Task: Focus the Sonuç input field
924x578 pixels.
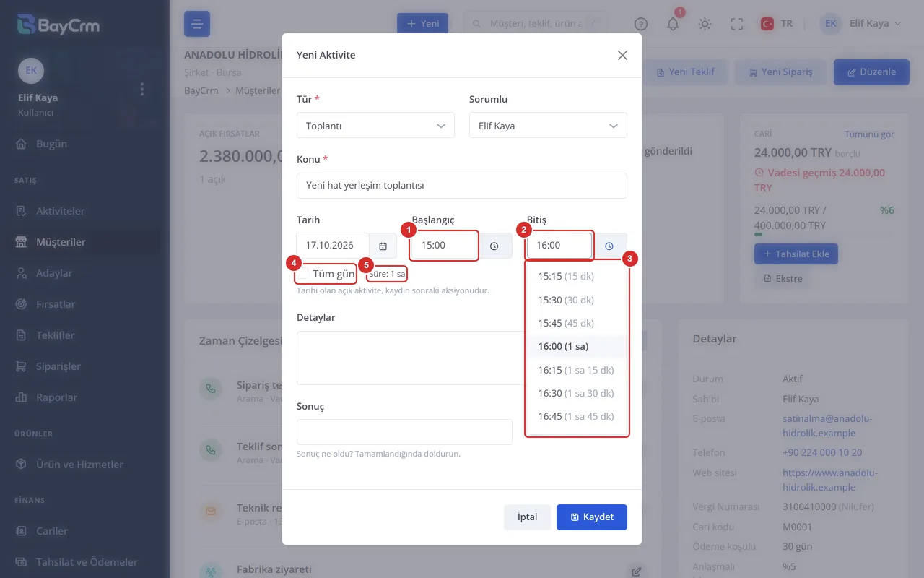Action: tap(404, 432)
